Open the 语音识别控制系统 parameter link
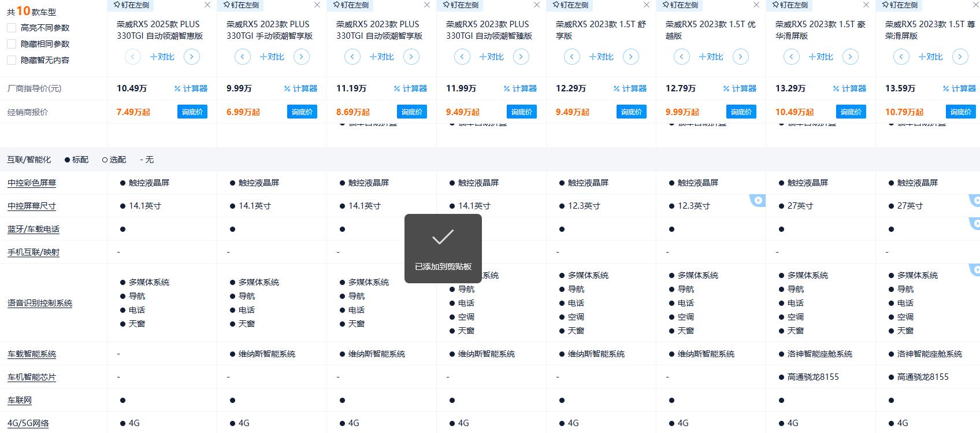 click(x=40, y=303)
